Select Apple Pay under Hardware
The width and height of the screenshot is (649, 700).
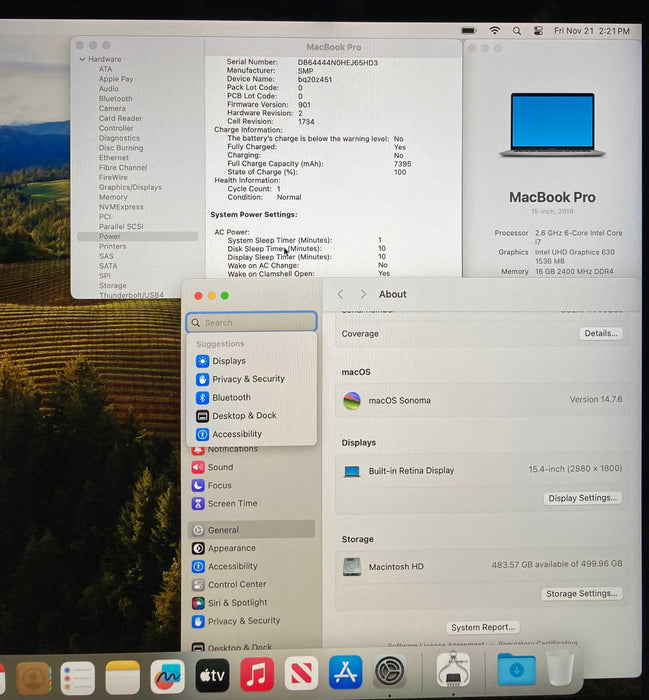tap(116, 79)
